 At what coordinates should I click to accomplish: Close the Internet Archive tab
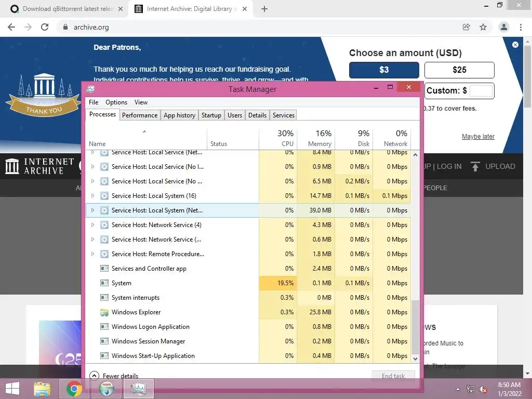pyautogui.click(x=245, y=9)
